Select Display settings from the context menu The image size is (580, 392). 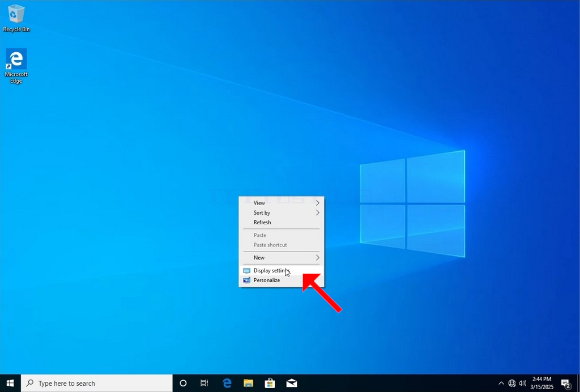(282, 271)
